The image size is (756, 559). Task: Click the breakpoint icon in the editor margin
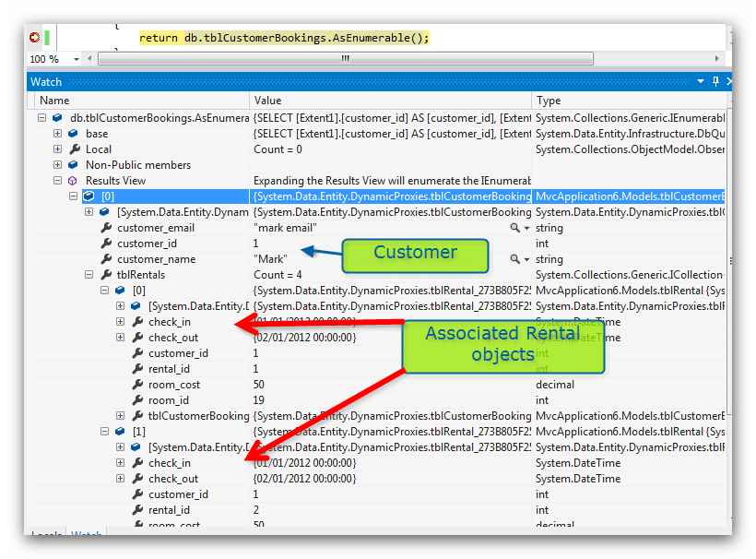(34, 37)
